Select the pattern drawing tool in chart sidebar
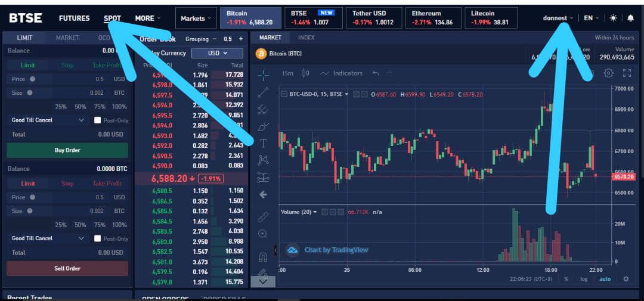This screenshot has width=644, height=301. click(x=263, y=160)
